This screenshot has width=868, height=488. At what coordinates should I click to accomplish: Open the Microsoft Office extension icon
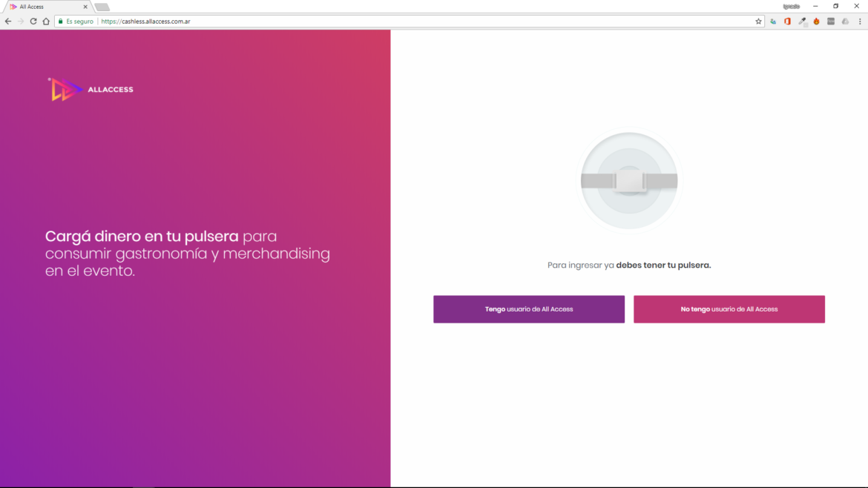pos(787,22)
